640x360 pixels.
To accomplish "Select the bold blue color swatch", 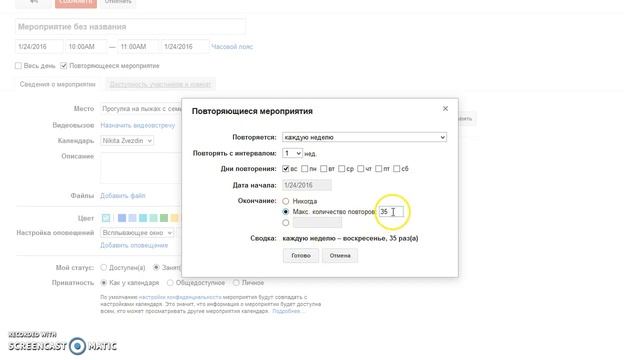I will (x=122, y=218).
